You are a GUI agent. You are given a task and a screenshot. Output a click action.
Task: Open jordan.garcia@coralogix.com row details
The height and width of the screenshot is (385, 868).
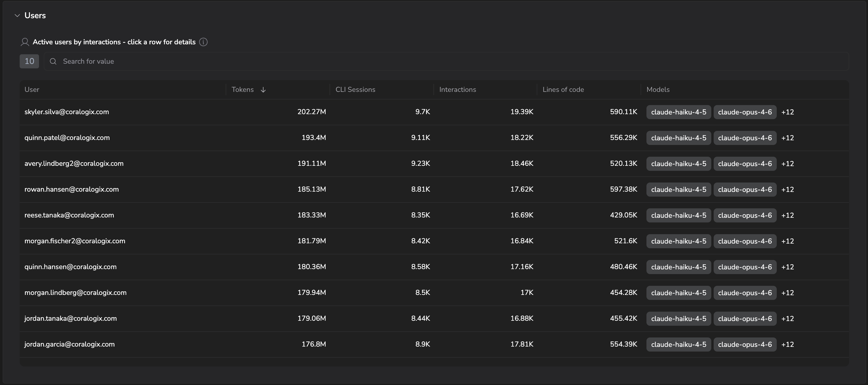tap(434, 344)
